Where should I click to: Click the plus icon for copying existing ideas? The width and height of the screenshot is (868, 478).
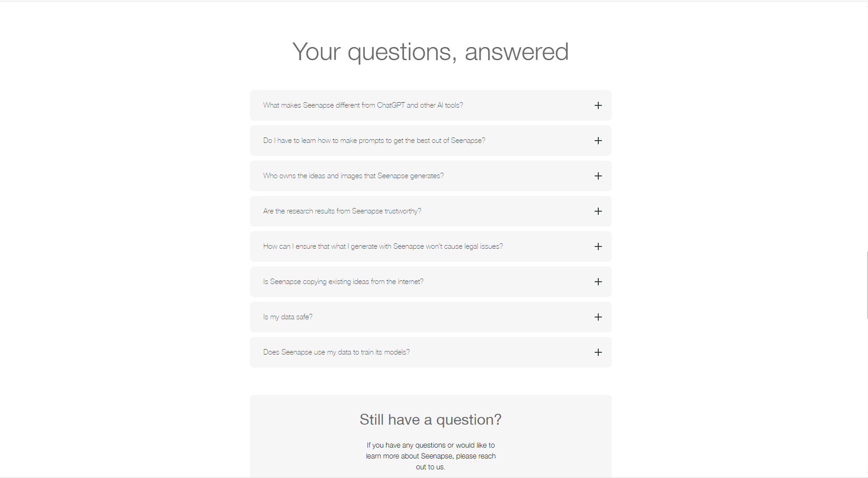(x=598, y=282)
